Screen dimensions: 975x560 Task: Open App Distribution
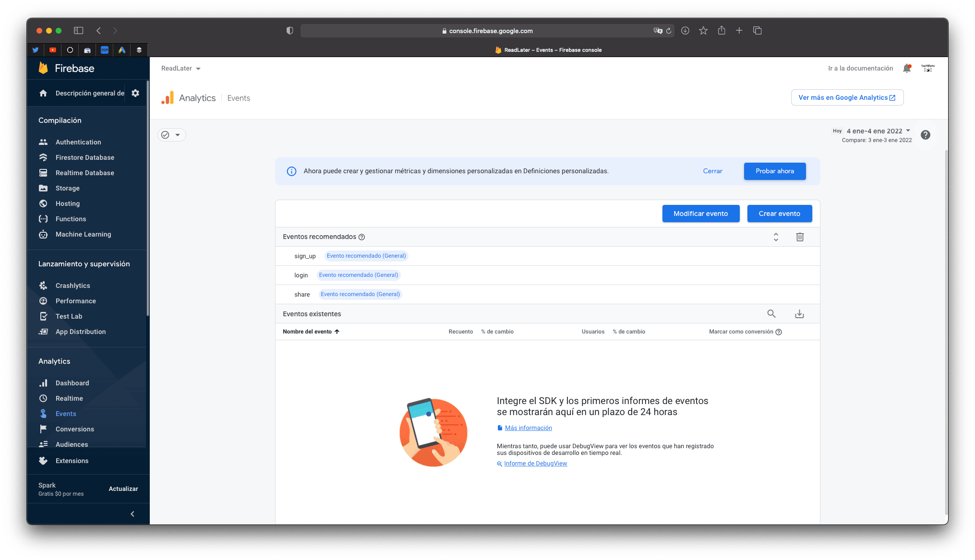(x=80, y=332)
